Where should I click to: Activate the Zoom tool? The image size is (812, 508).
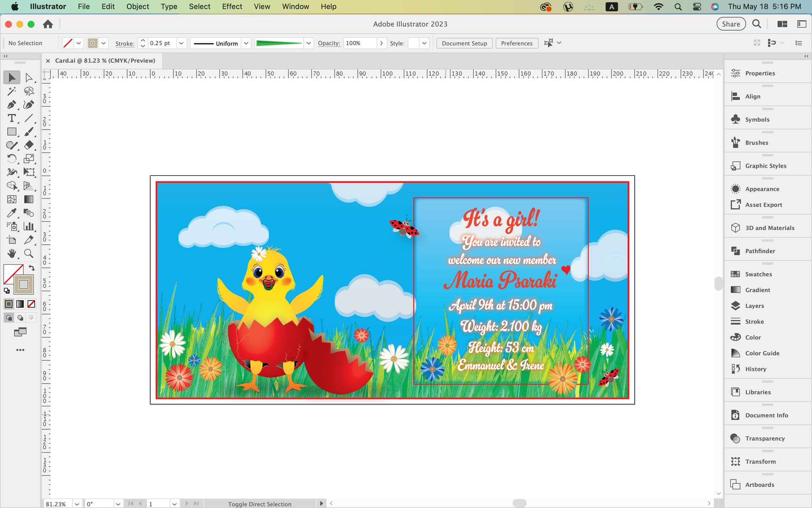(x=29, y=254)
